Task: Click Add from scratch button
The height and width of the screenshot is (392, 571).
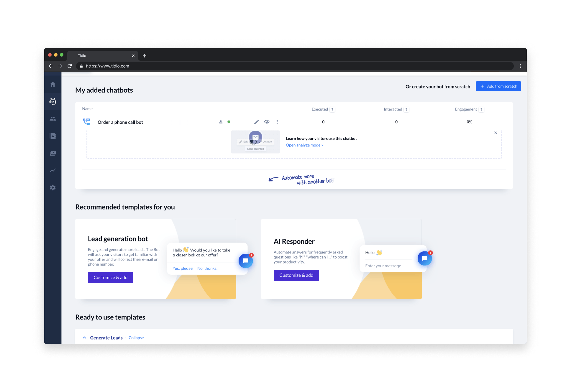Action: [x=498, y=86]
